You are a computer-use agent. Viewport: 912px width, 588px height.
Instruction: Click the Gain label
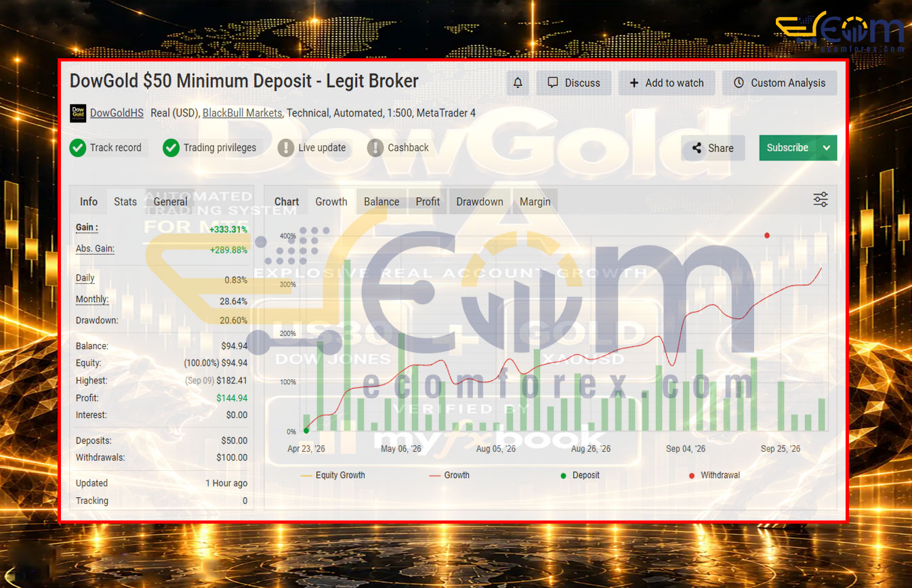point(87,228)
